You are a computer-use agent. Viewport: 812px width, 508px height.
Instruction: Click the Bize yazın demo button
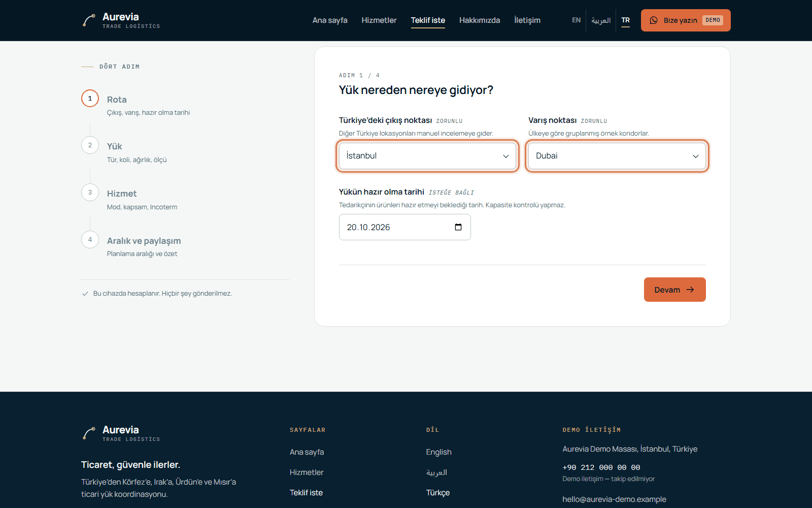pos(686,20)
